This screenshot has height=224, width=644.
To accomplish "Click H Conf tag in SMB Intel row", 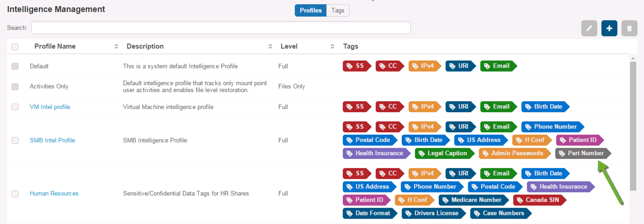I will point(532,140).
